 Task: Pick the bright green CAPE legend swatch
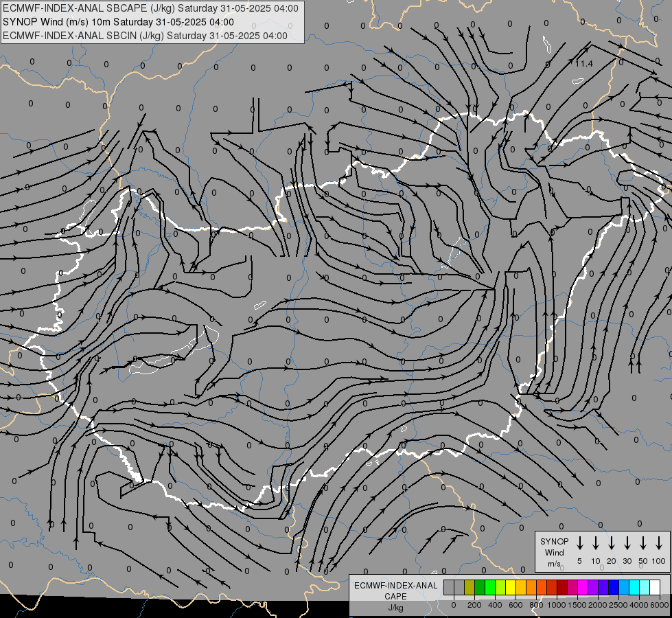click(490, 587)
